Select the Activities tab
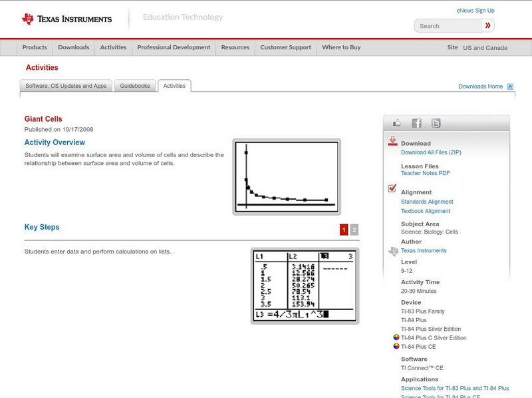Screen dimensions: 532x398 pos(174,86)
